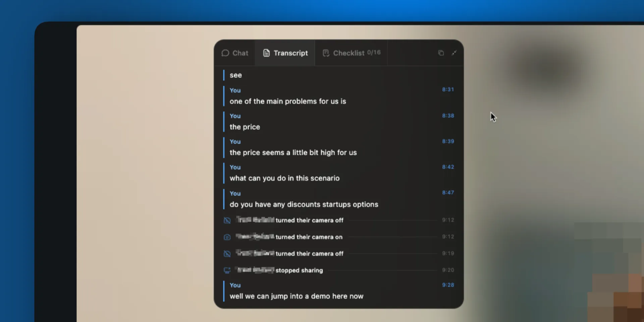
Task: Switch to the Chat tab
Action: (x=235, y=53)
